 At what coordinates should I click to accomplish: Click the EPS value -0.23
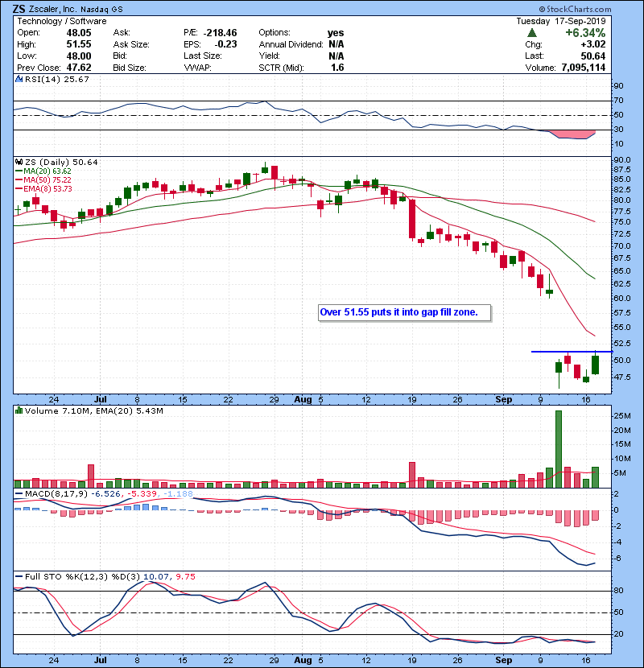pyautogui.click(x=225, y=44)
